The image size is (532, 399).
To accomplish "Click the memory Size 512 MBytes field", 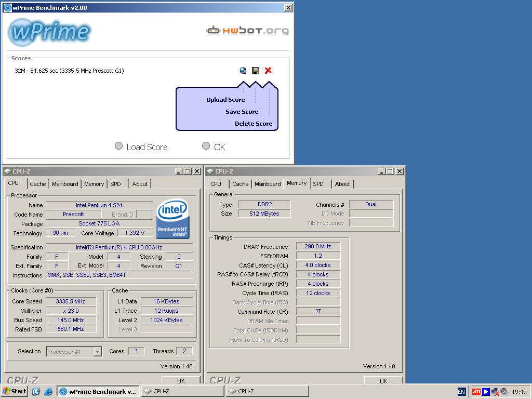I will tap(264, 214).
